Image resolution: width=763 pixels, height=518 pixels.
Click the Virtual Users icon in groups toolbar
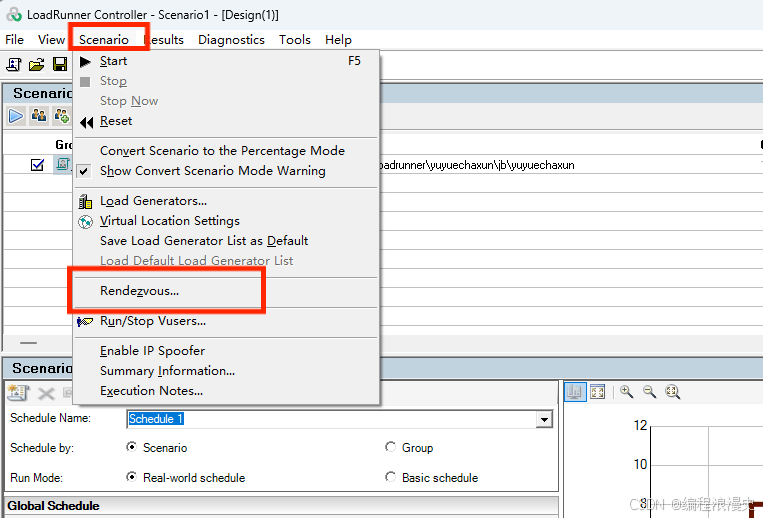click(x=39, y=116)
